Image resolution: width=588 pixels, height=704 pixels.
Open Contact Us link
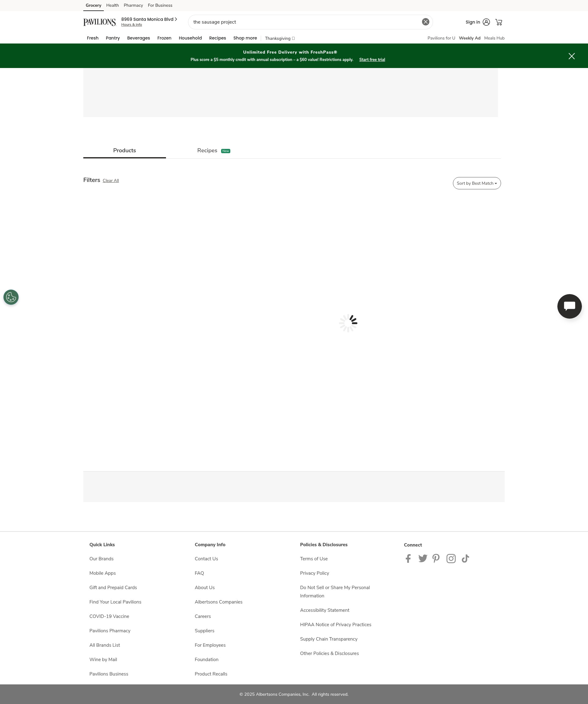[206, 559]
